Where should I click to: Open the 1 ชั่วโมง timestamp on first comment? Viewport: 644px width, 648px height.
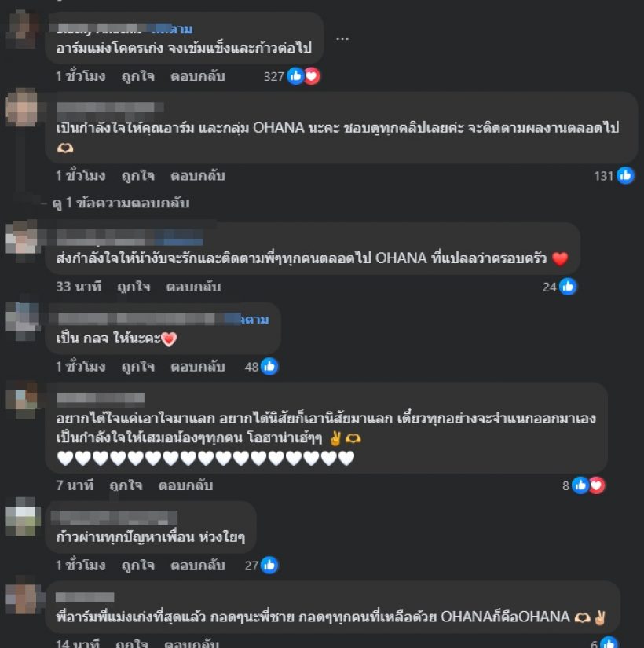coord(81,76)
